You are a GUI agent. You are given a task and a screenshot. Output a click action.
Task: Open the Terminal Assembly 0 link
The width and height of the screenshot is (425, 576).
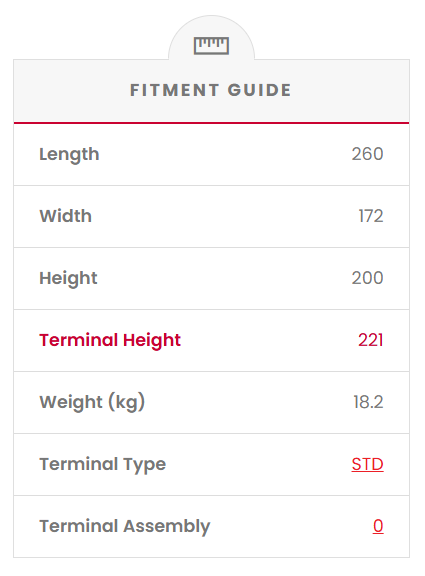click(x=378, y=526)
